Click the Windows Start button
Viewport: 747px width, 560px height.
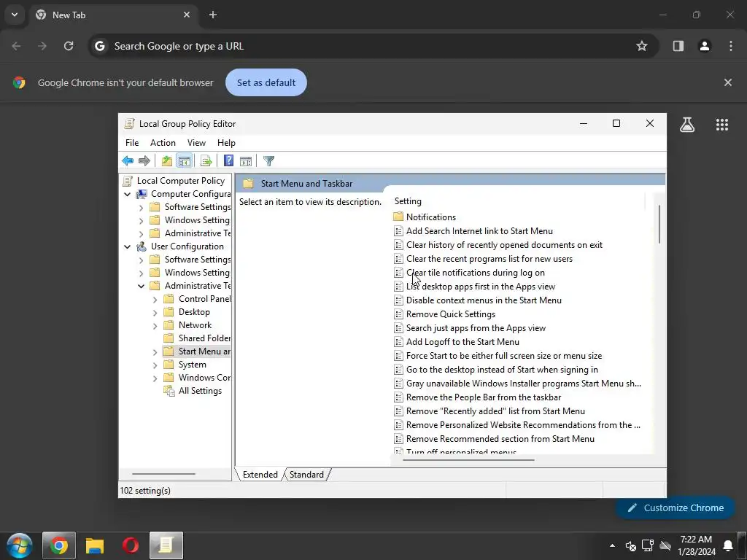(x=19, y=545)
